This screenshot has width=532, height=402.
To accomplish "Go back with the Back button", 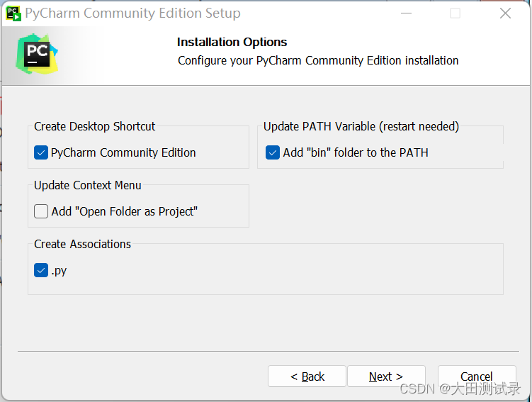I will coord(307,376).
